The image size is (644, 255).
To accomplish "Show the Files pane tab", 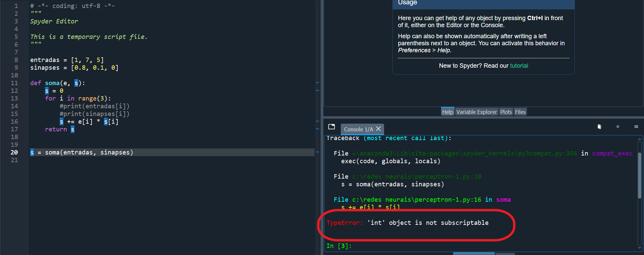I will [x=520, y=112].
